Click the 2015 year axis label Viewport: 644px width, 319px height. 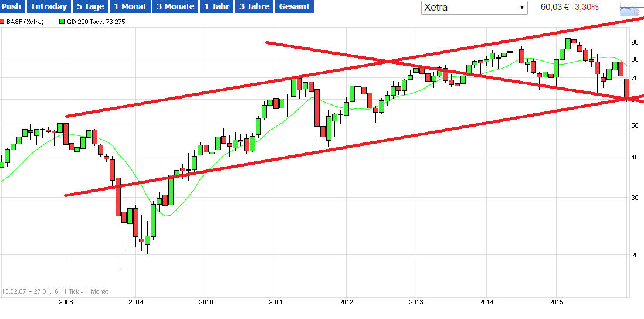(557, 303)
